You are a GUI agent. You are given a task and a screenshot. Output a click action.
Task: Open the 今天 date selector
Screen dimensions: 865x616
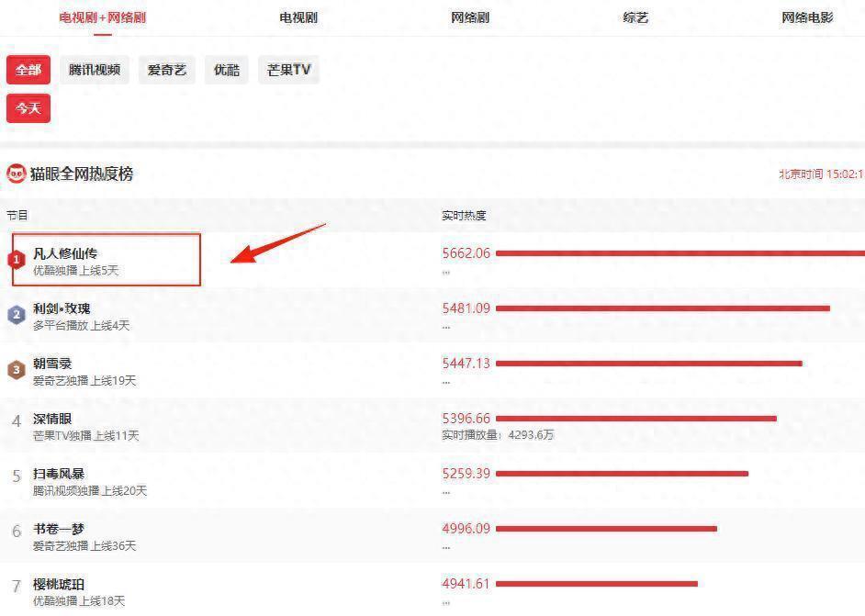click(28, 108)
